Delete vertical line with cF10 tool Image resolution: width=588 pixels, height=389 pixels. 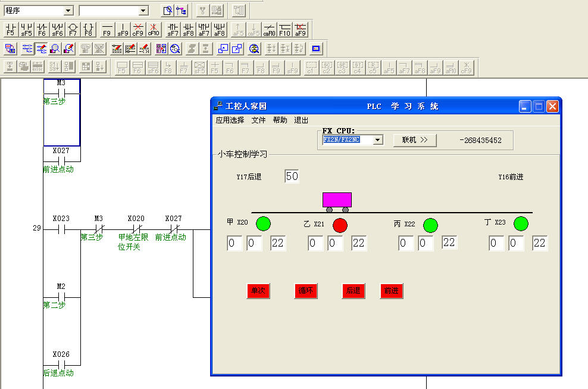[154, 30]
